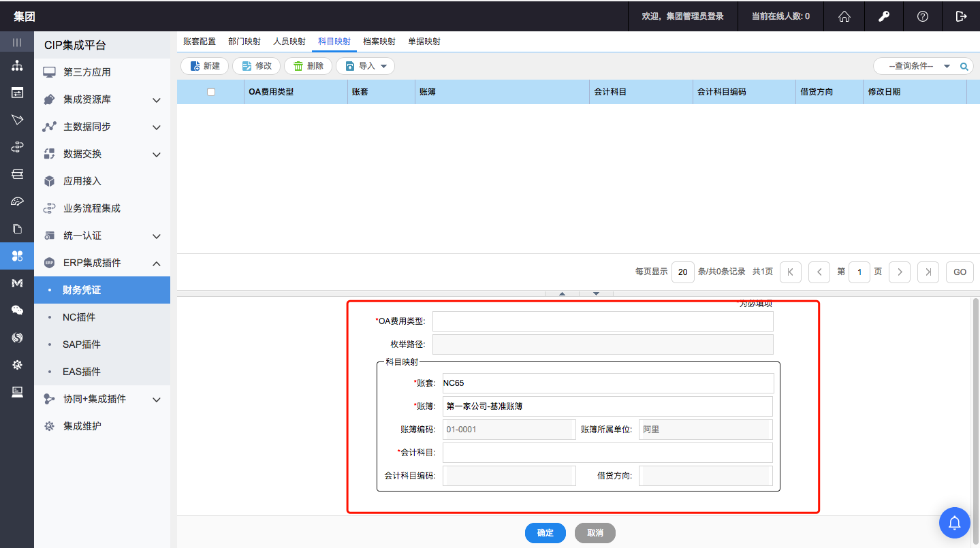
Task: Switch to the 部门映射 tab
Action: (x=244, y=42)
